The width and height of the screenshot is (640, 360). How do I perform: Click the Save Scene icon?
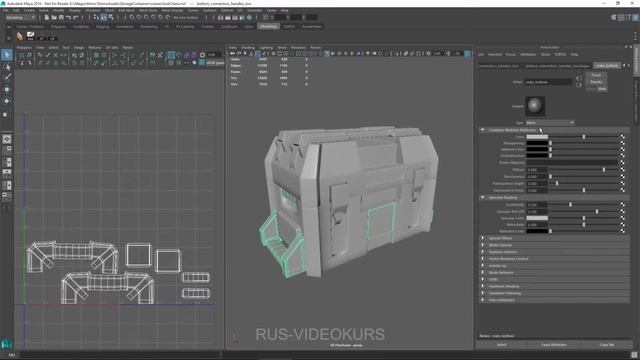tap(61, 18)
